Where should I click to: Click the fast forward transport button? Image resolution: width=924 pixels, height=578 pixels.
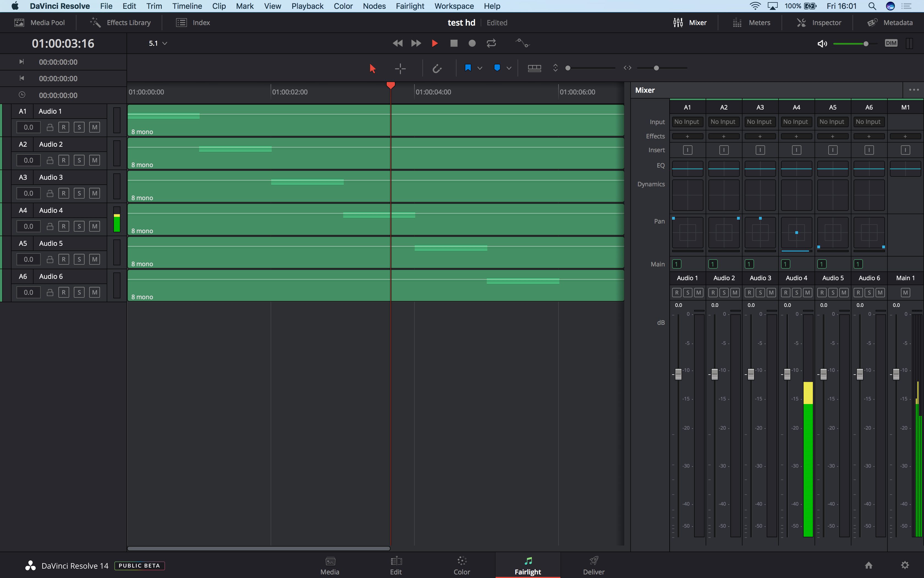[416, 43]
